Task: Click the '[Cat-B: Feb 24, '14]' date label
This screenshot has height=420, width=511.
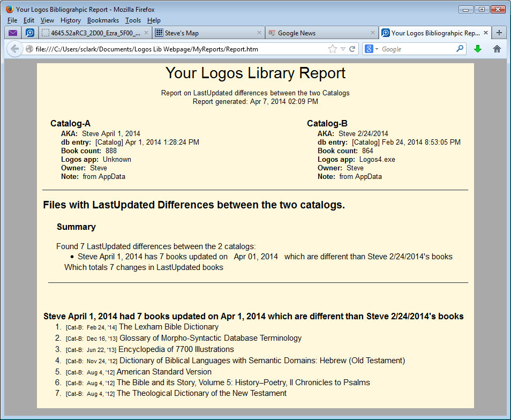Action: coord(91,327)
